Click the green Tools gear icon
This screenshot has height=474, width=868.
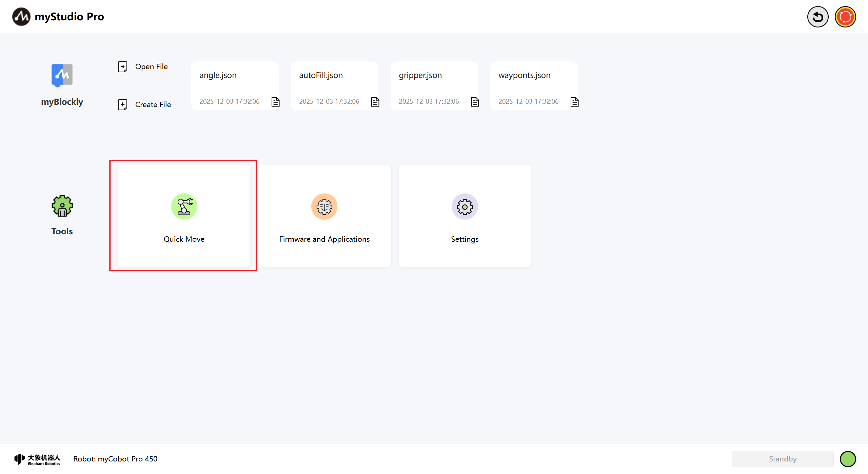tap(62, 206)
